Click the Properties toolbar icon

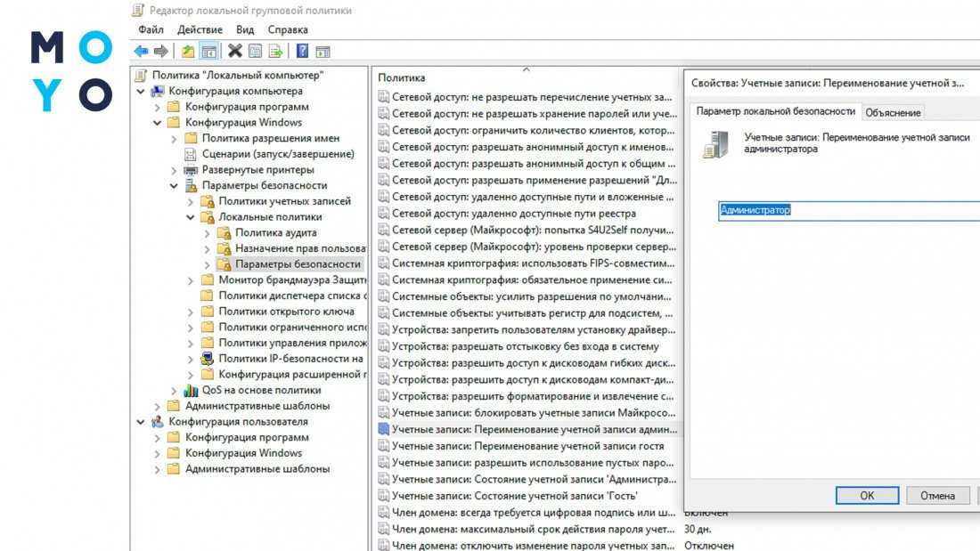pos(256,52)
